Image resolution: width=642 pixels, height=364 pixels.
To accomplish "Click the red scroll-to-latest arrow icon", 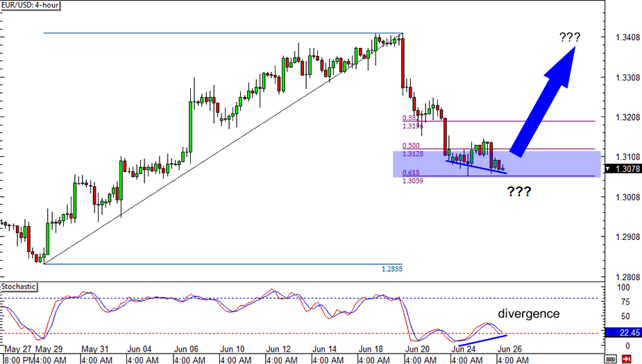I will [x=627, y=359].
